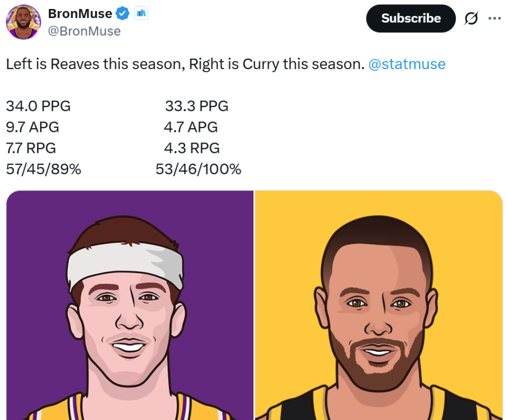This screenshot has height=420, width=507.
Task: Open the BronMuse profile avatar
Action: [23, 22]
